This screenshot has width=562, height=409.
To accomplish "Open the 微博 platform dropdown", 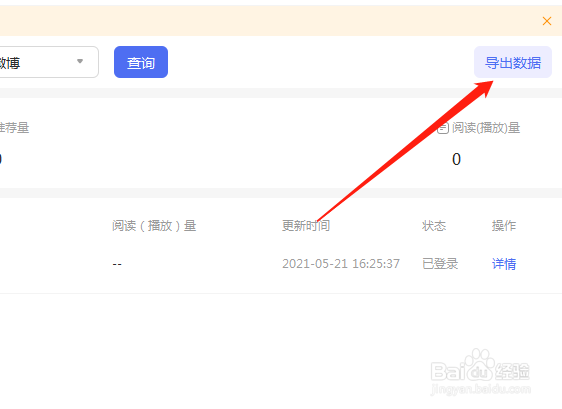I will coord(49,62).
